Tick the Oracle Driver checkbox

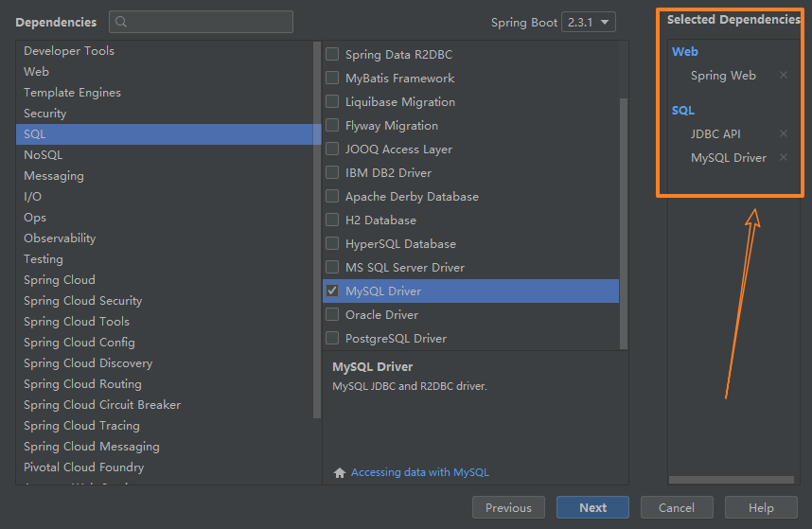pos(332,314)
